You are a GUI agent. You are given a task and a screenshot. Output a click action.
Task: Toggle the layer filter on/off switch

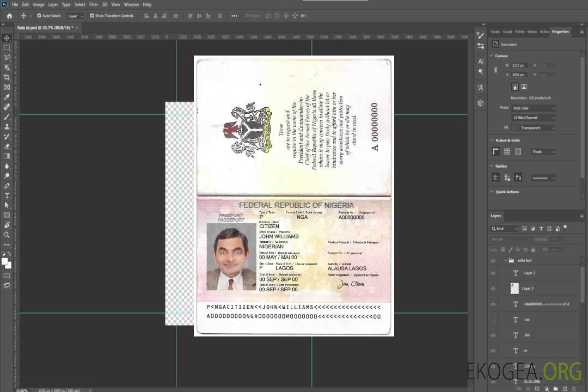click(565, 228)
